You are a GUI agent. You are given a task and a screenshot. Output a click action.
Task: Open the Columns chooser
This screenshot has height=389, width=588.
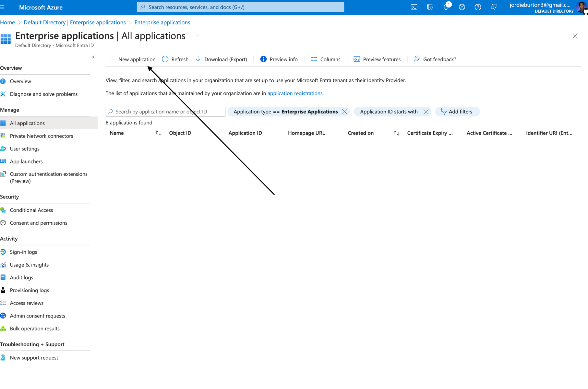tap(325, 59)
